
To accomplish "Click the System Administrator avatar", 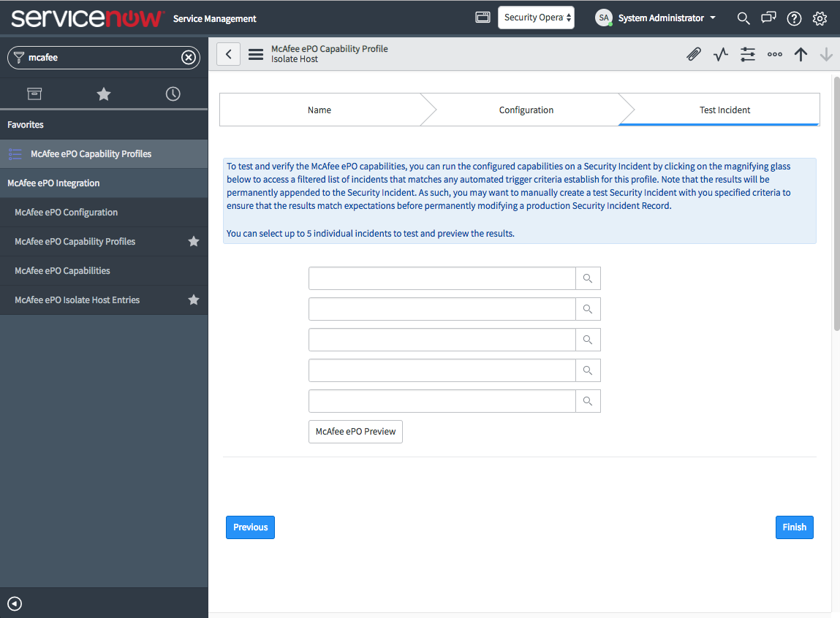I will [603, 18].
